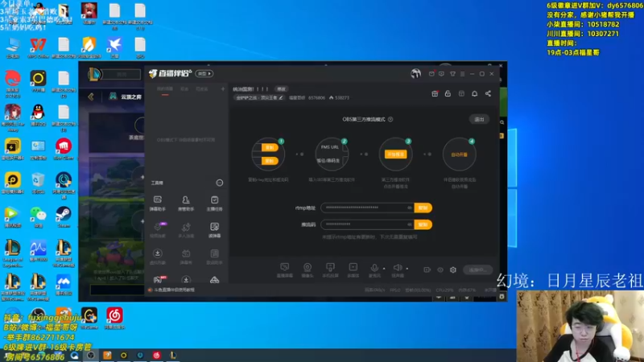This screenshot has height=362, width=644.
Task: Toggle the preview eye icon in bottom toolbar
Action: [440, 269]
